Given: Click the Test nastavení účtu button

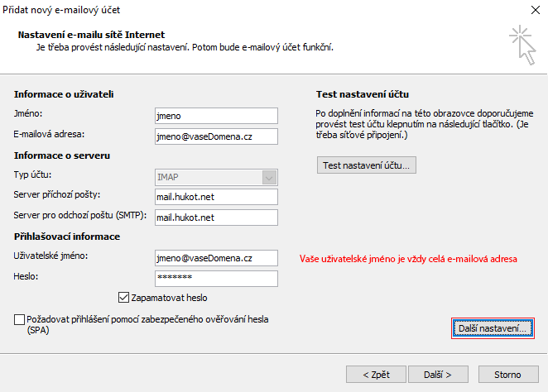Looking at the screenshot, I should click(367, 165).
